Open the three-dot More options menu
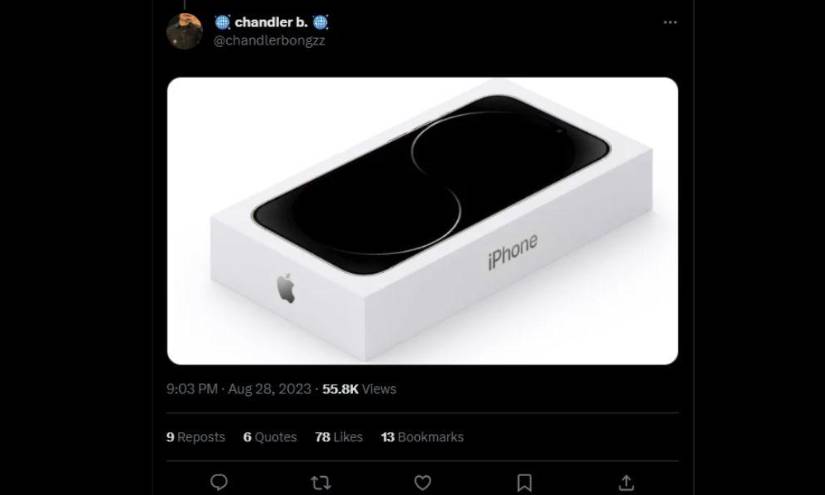The image size is (825, 495). pos(670,22)
